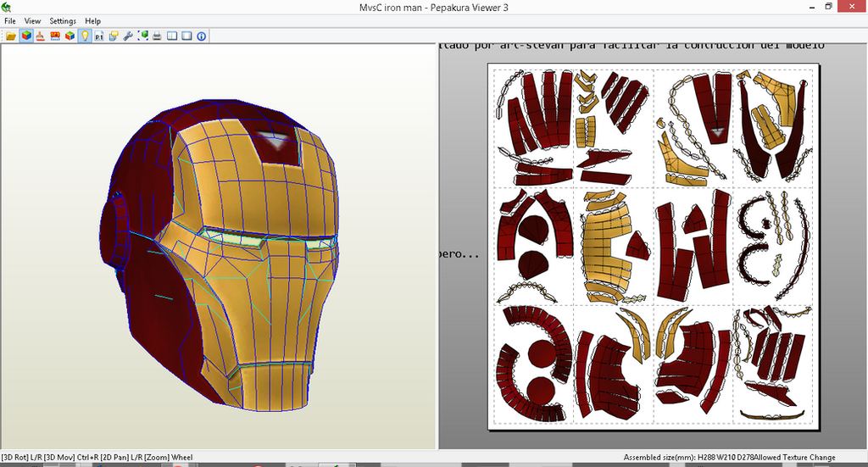Image resolution: width=868 pixels, height=467 pixels.
Task: Click the fit-view green cube icon
Action: (143, 36)
